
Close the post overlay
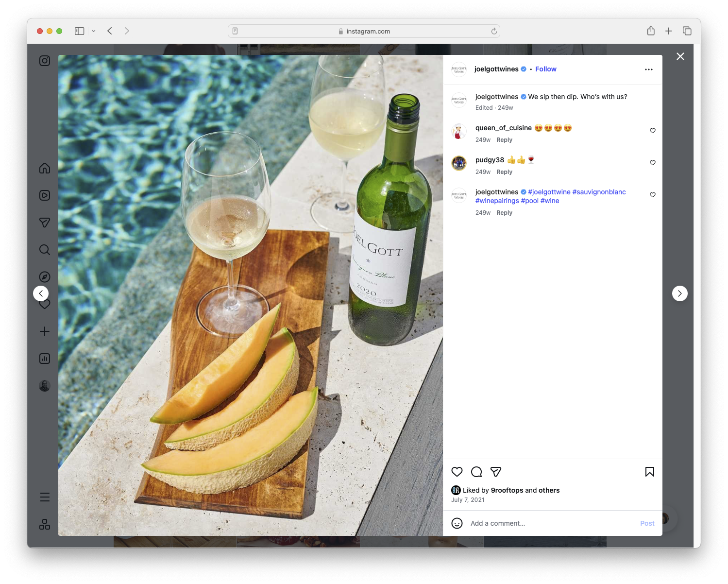click(680, 56)
